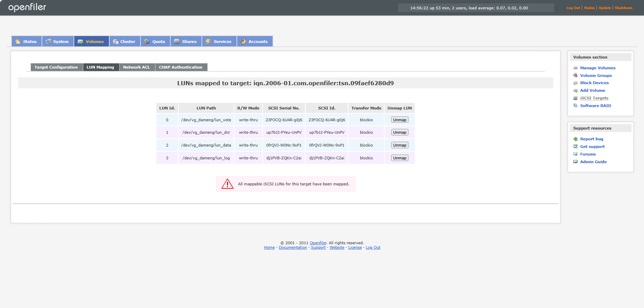Open the Network ACL sub-tab
Image resolution: width=644 pixels, height=308 pixels.
coord(137,67)
